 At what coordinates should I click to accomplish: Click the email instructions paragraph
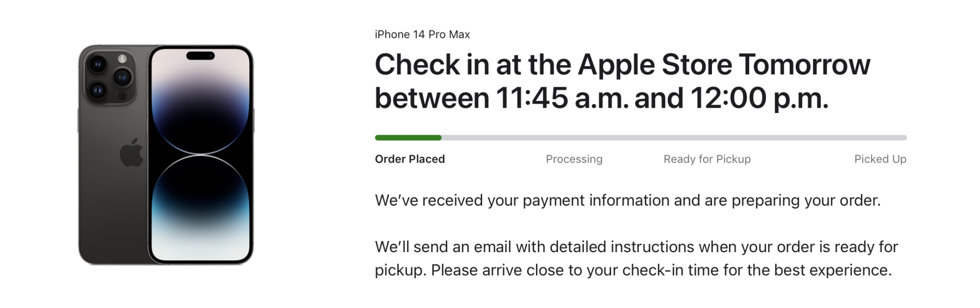click(x=636, y=259)
